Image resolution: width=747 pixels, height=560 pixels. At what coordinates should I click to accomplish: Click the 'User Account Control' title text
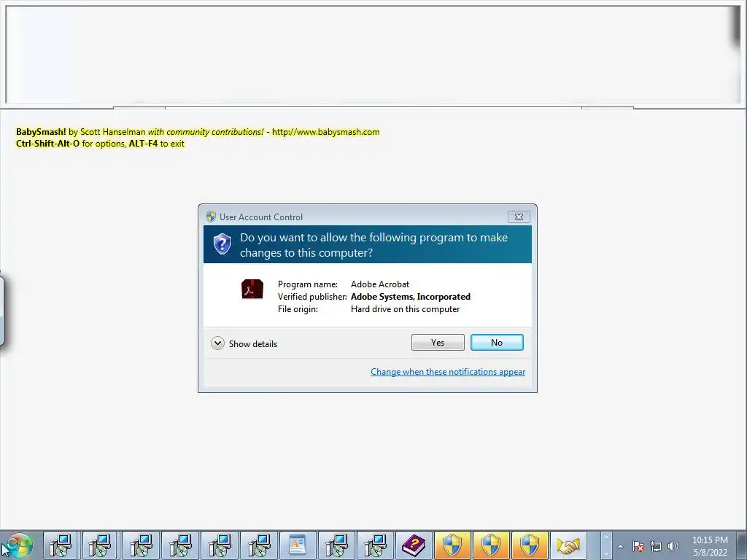tap(261, 217)
